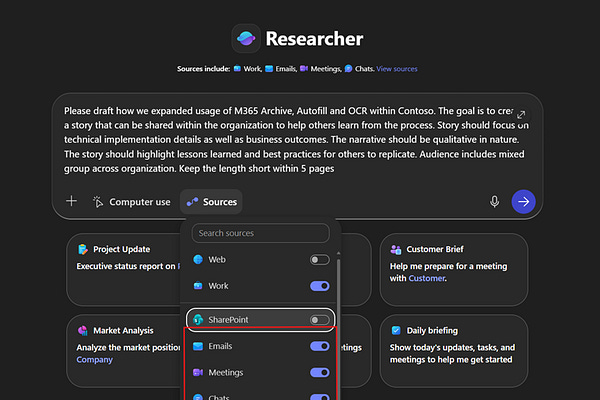Send the prompt with the arrow button
This screenshot has width=600, height=400.
pyautogui.click(x=523, y=201)
